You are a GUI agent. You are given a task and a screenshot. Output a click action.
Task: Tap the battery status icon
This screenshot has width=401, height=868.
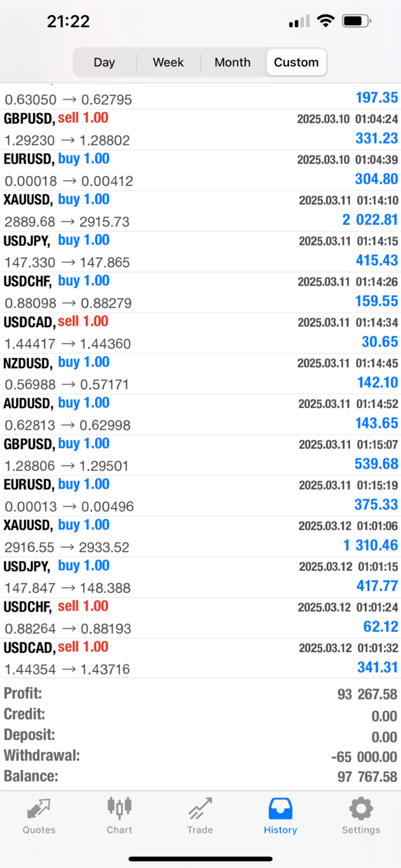(356, 21)
